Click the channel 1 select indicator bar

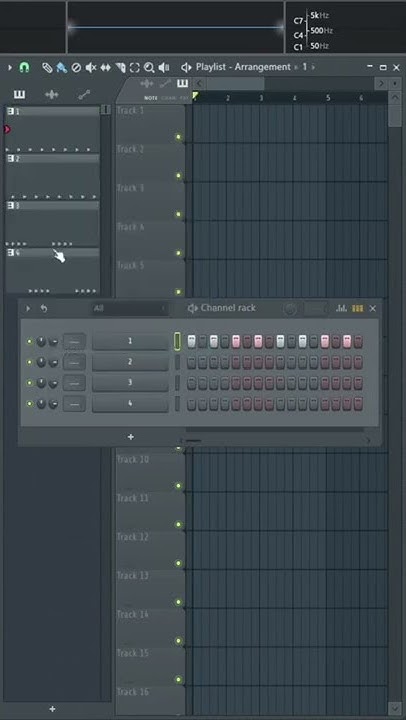click(x=177, y=342)
